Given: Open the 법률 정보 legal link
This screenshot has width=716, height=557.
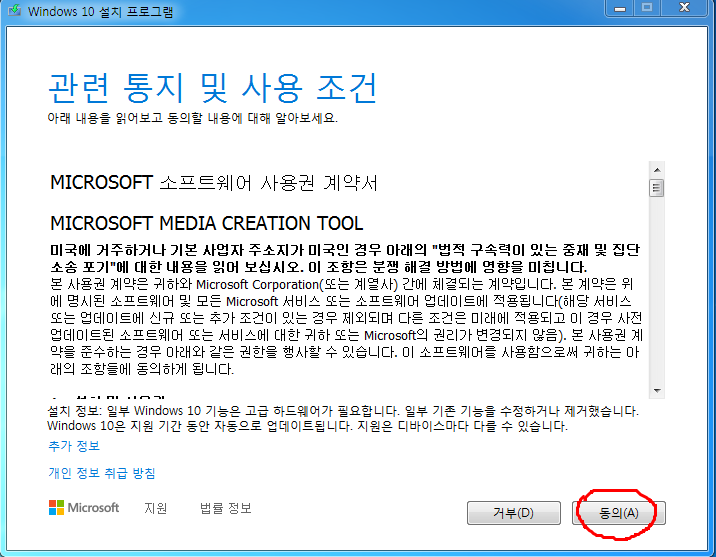Looking at the screenshot, I should point(226,508).
